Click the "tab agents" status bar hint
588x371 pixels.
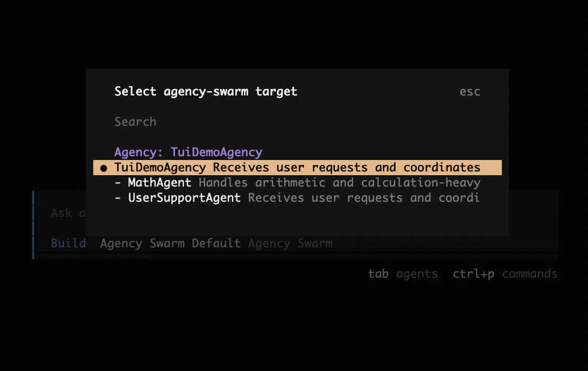[403, 274]
